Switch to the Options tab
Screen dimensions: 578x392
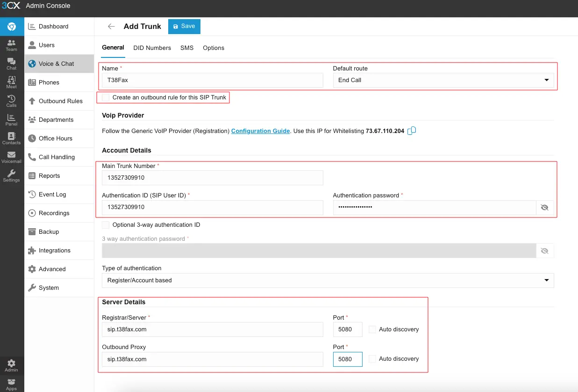[x=214, y=48]
